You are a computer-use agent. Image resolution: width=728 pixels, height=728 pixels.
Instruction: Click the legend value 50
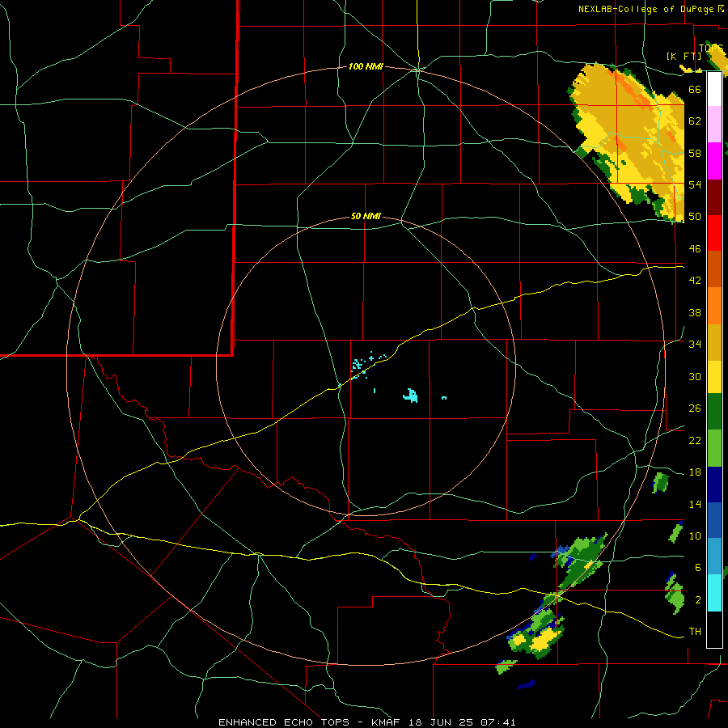(695, 217)
